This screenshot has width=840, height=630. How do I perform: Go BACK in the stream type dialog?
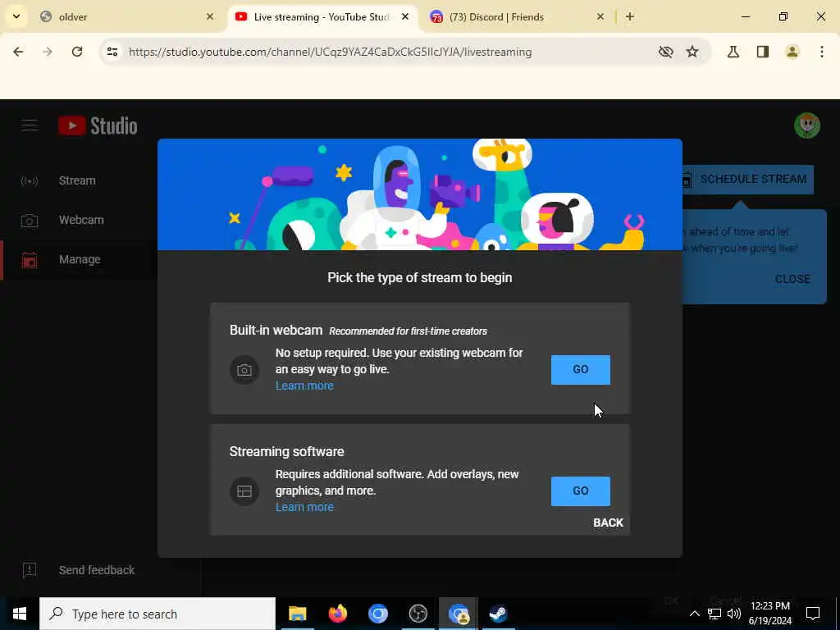(x=608, y=523)
